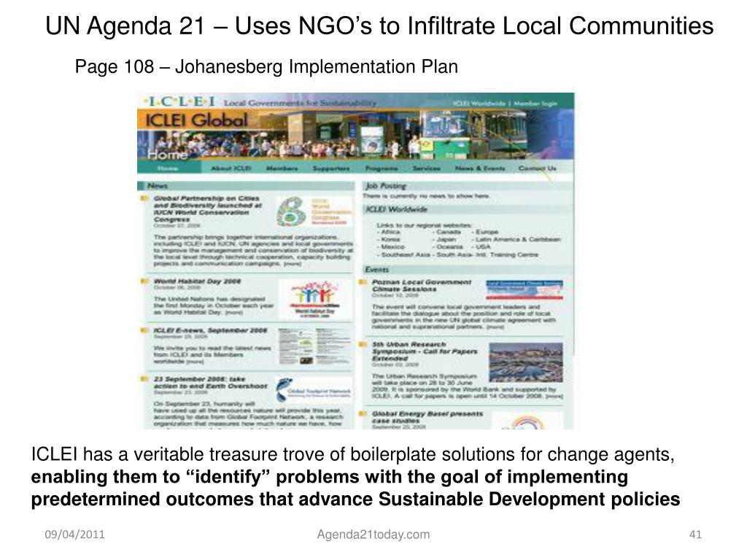Open the Services navigation item

(426, 168)
